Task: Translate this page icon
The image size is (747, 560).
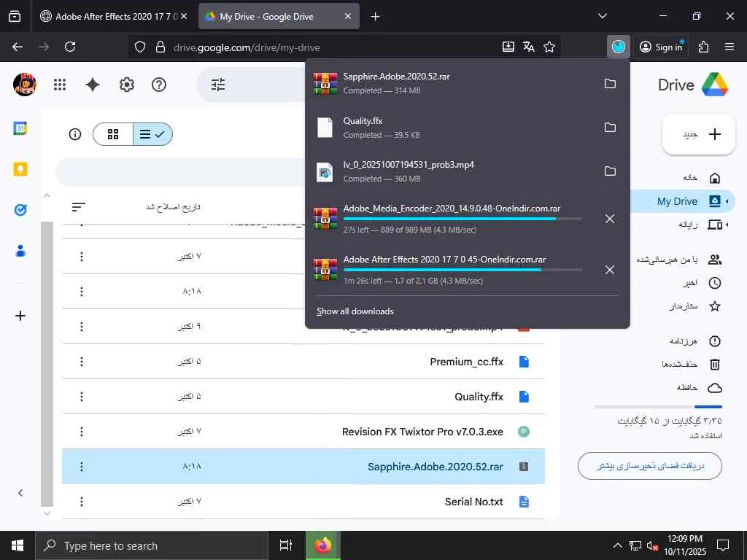Action: (528, 47)
